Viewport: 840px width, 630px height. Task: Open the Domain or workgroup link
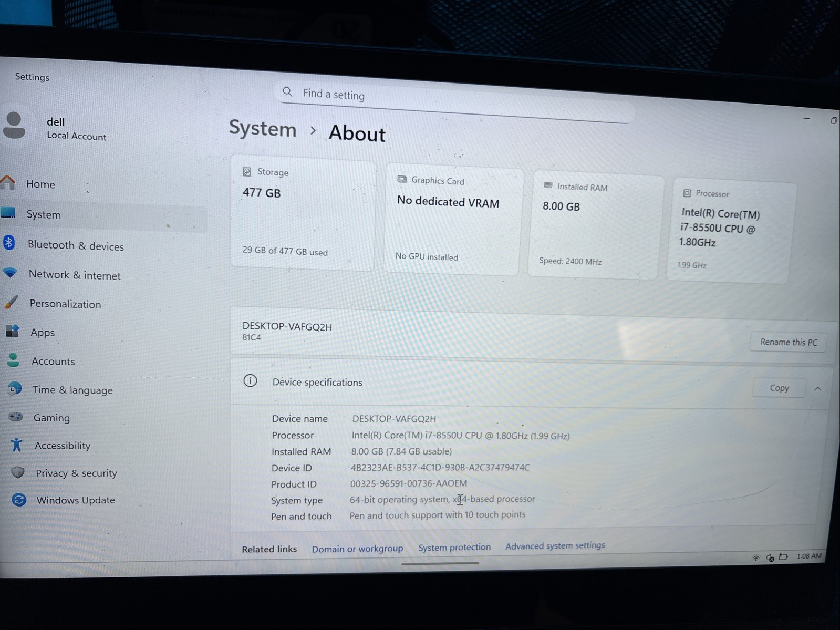pos(357,549)
